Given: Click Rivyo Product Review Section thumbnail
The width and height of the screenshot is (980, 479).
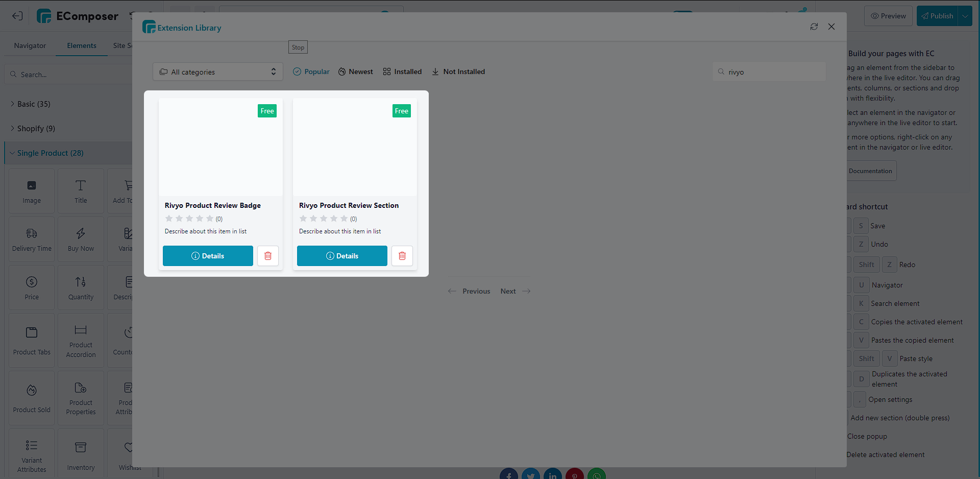Looking at the screenshot, I should [x=355, y=147].
